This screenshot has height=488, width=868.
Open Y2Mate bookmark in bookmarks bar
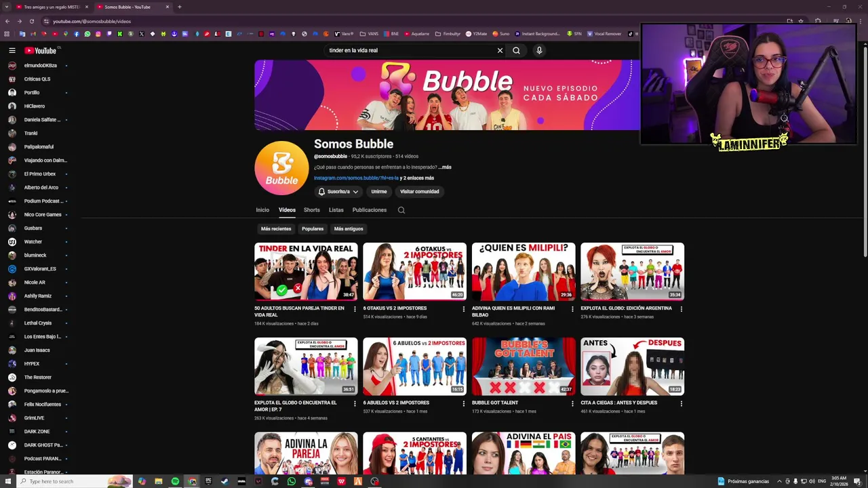pos(477,34)
